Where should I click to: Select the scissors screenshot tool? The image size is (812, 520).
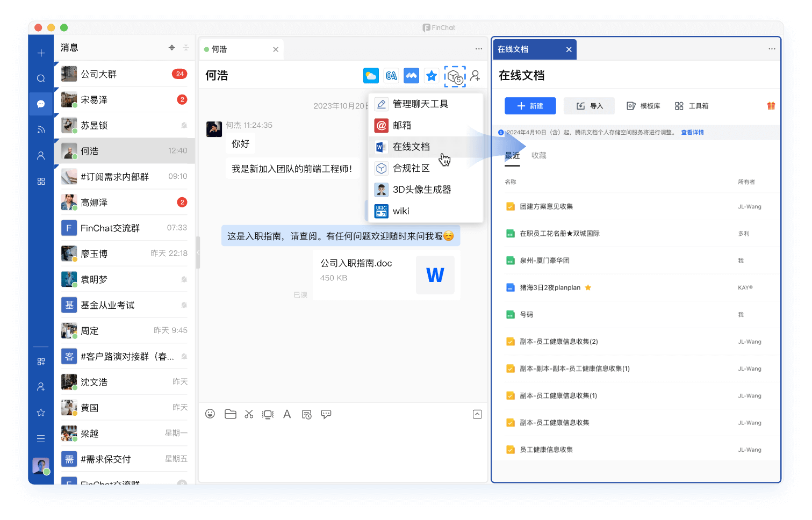pyautogui.click(x=249, y=414)
